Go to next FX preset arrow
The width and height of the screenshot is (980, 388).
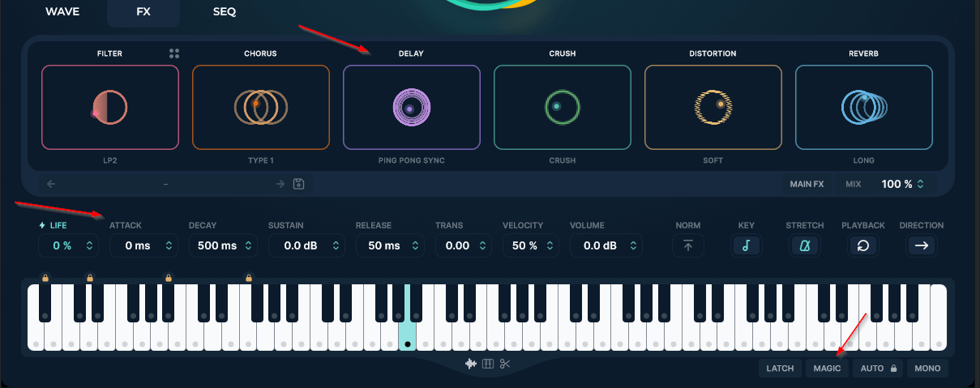(x=280, y=184)
